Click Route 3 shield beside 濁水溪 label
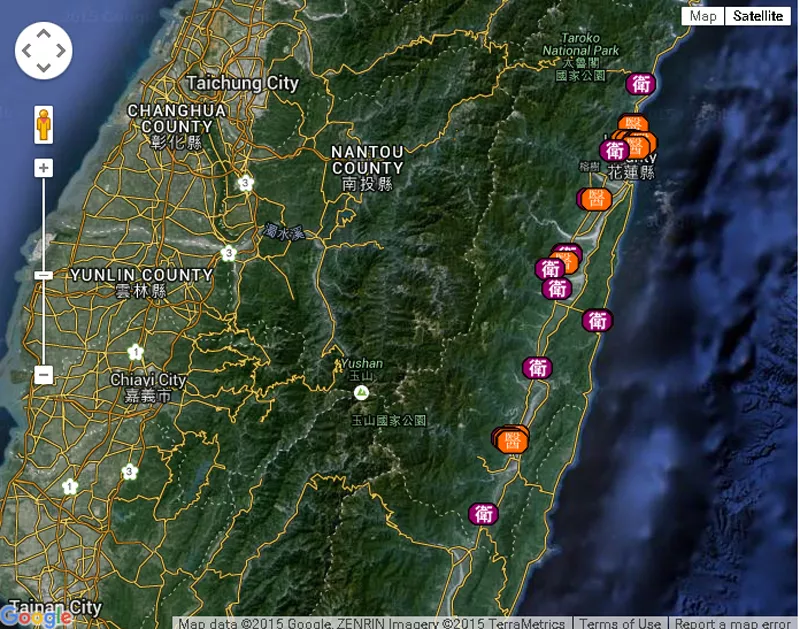Screen dimensions: 800x629 (229, 253)
